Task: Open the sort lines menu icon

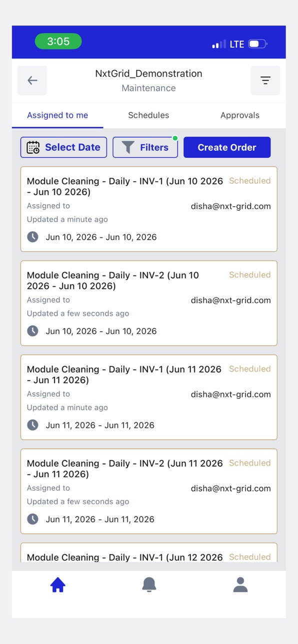Action: (x=265, y=80)
